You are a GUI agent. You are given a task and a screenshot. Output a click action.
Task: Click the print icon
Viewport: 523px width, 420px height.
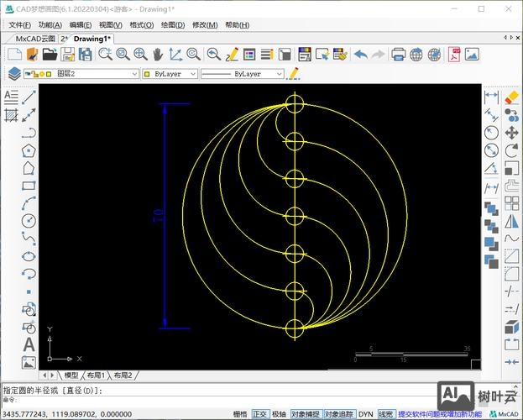pos(398,55)
